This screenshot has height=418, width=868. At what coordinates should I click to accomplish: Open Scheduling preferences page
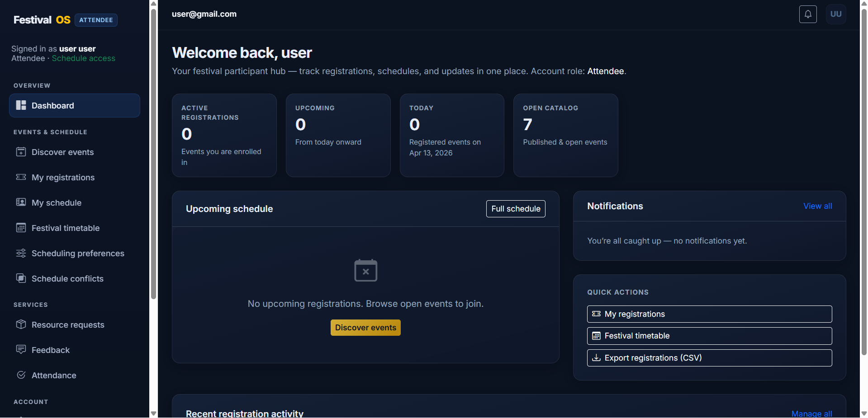click(75, 253)
